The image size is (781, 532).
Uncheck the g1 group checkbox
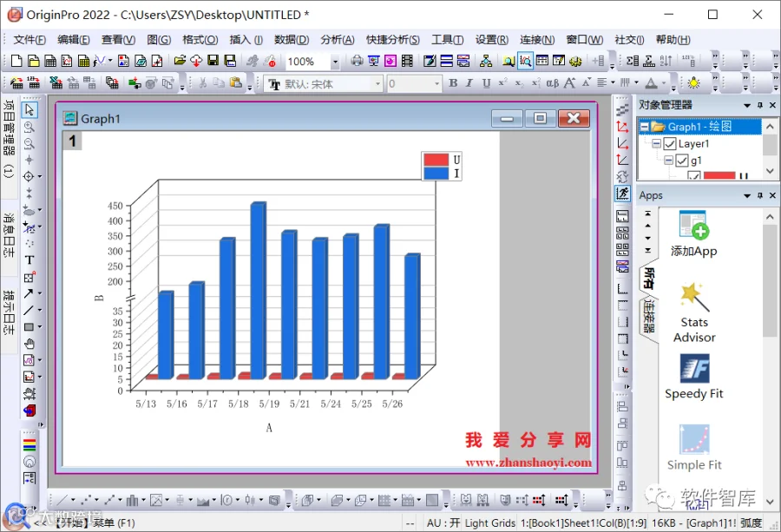coord(682,161)
